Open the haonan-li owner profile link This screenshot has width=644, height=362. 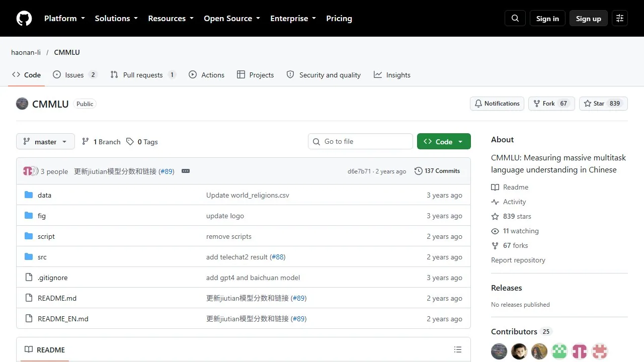[x=26, y=52]
